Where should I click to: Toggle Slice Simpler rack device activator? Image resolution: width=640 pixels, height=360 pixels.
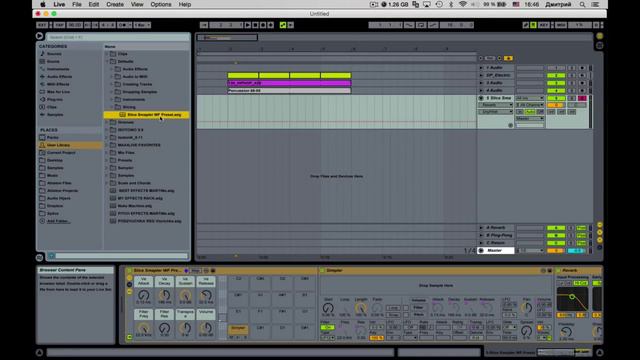click(x=129, y=270)
